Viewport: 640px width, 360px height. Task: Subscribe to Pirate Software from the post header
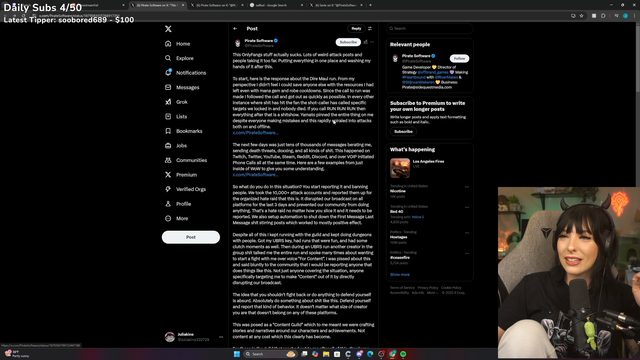pyautogui.click(x=348, y=42)
